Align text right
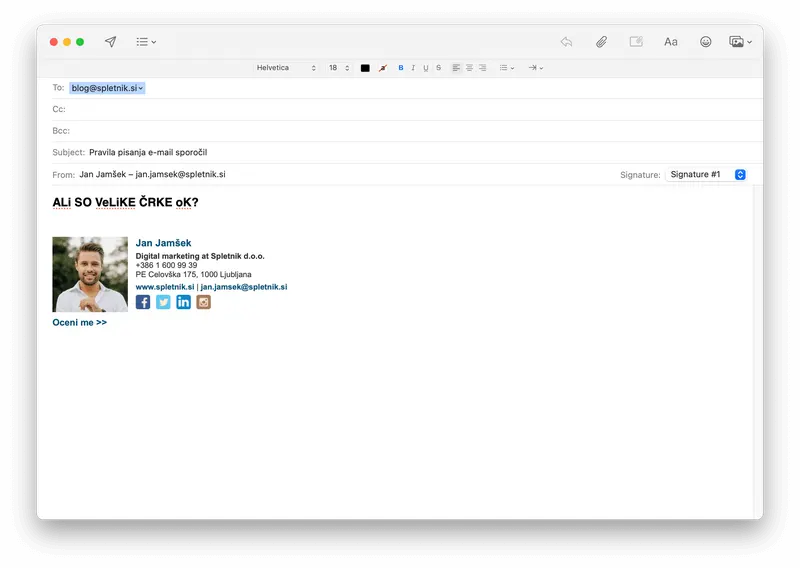The image size is (800, 568). [482, 68]
